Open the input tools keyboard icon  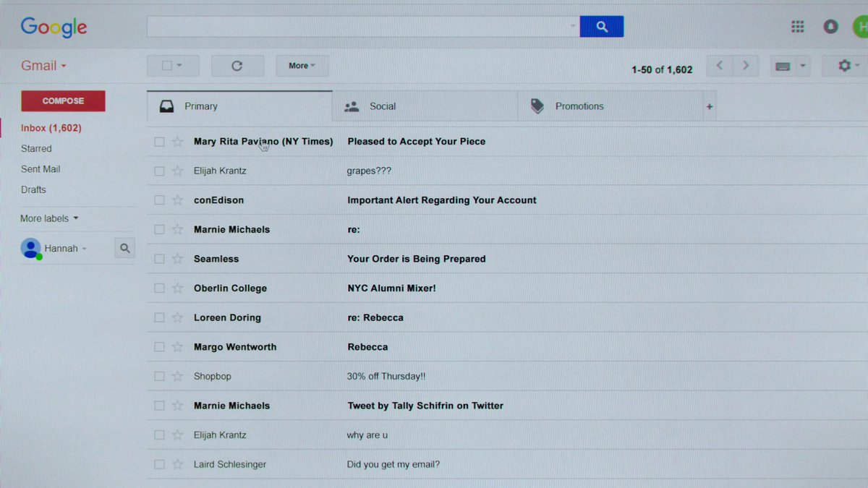pos(782,67)
